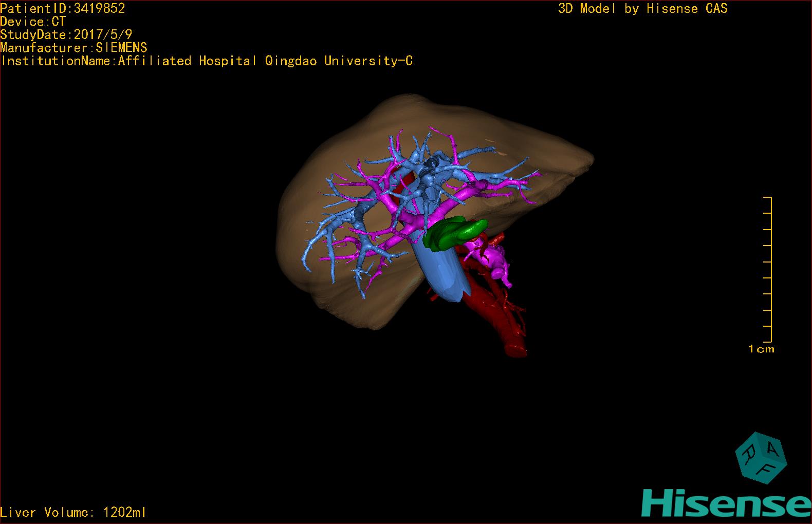The image size is (812, 524).
Task: Click the green gallbladder structure in model
Action: click(455, 234)
